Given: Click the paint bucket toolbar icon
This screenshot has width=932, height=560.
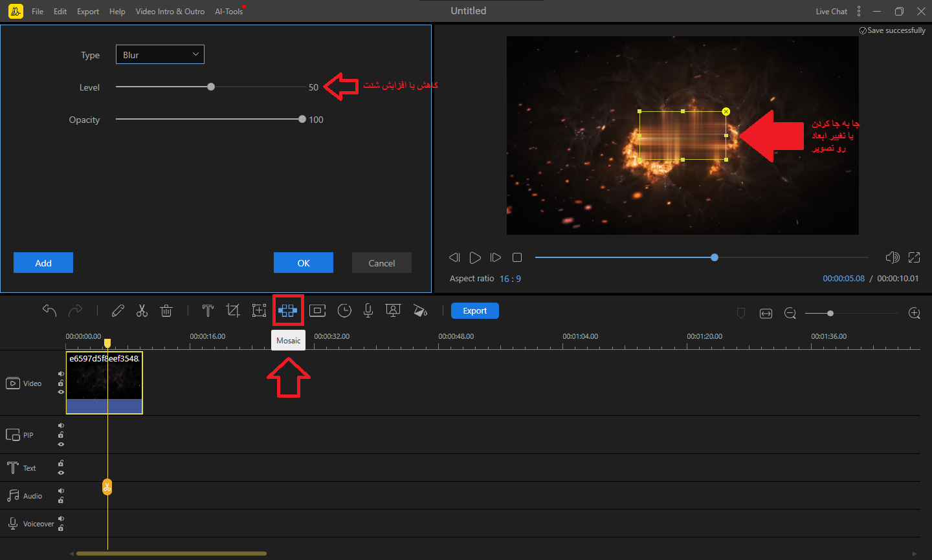Looking at the screenshot, I should tap(420, 311).
